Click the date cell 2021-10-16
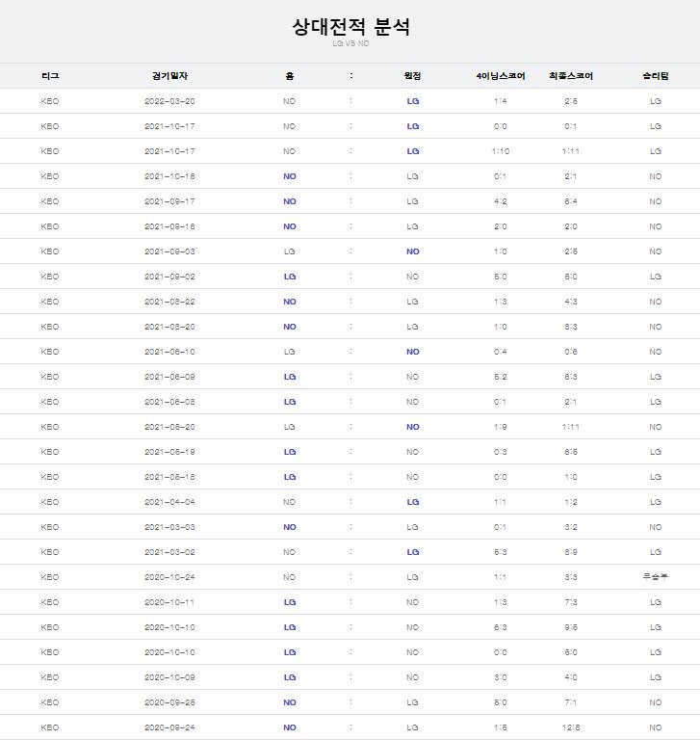700x740 pixels. 169,176
